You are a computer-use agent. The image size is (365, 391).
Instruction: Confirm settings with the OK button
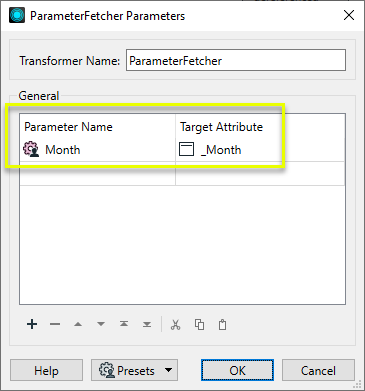237,370
